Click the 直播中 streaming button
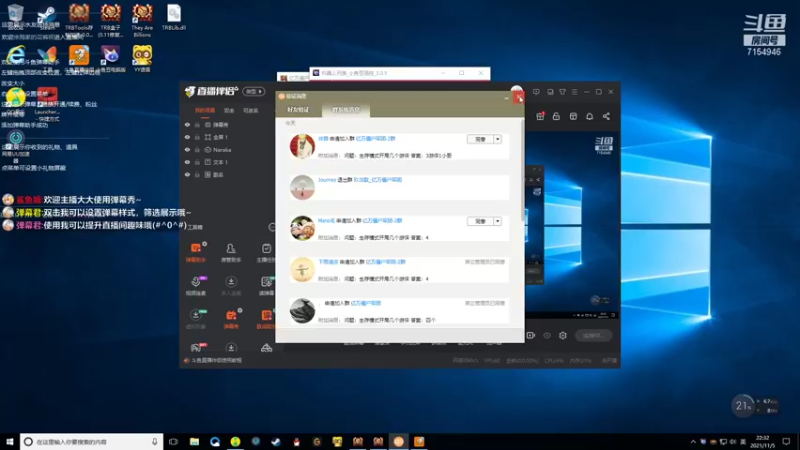 click(x=593, y=336)
